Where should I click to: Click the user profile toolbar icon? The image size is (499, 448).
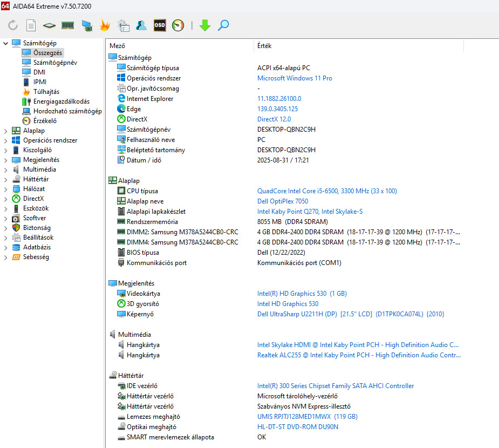[141, 25]
